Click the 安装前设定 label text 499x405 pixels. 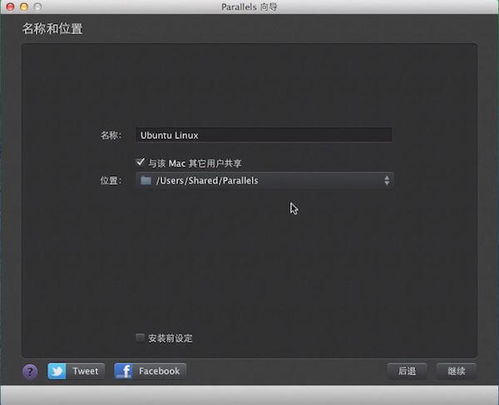tap(170, 338)
